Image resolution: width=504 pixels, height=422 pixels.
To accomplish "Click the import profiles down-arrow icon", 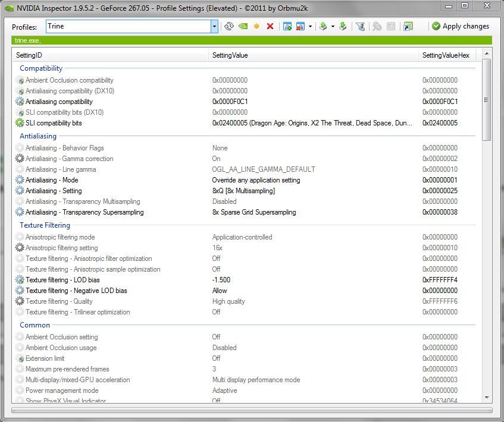I will 343,26.
